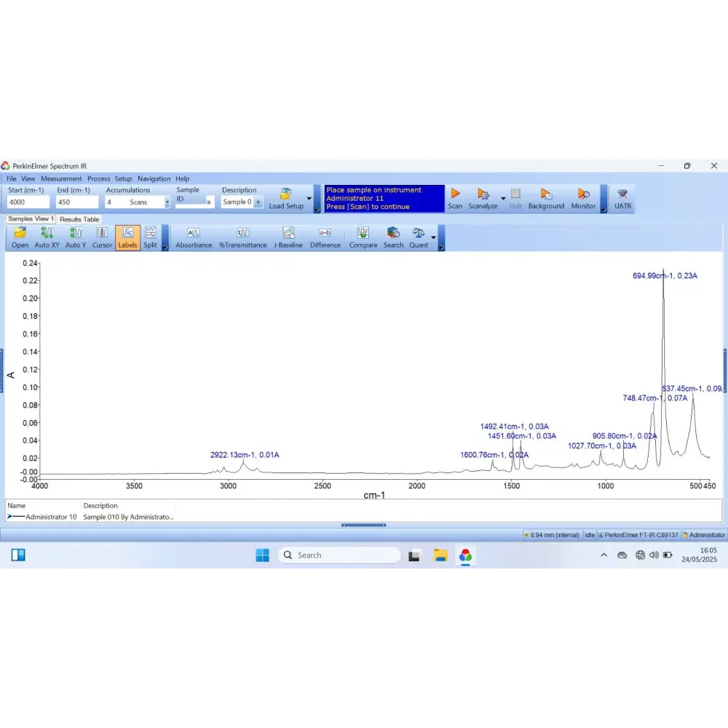Screen dimensions: 728x728
Task: Open the View menu
Action: tap(28, 179)
